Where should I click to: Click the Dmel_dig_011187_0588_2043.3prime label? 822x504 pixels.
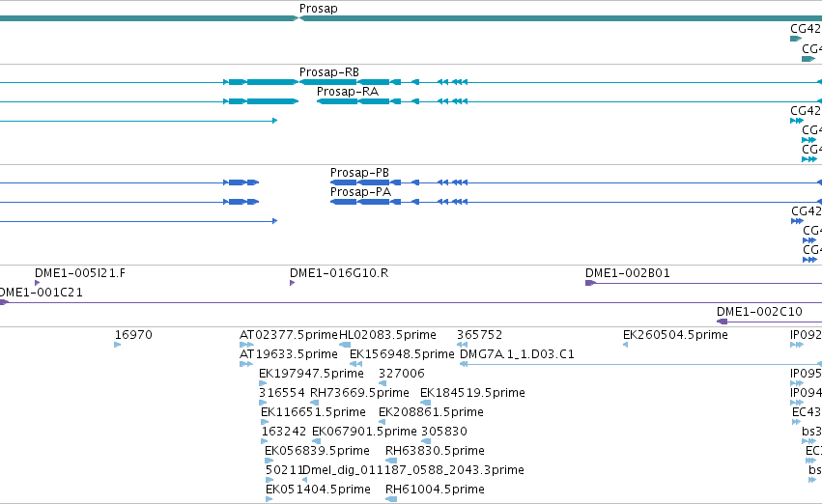click(413, 470)
